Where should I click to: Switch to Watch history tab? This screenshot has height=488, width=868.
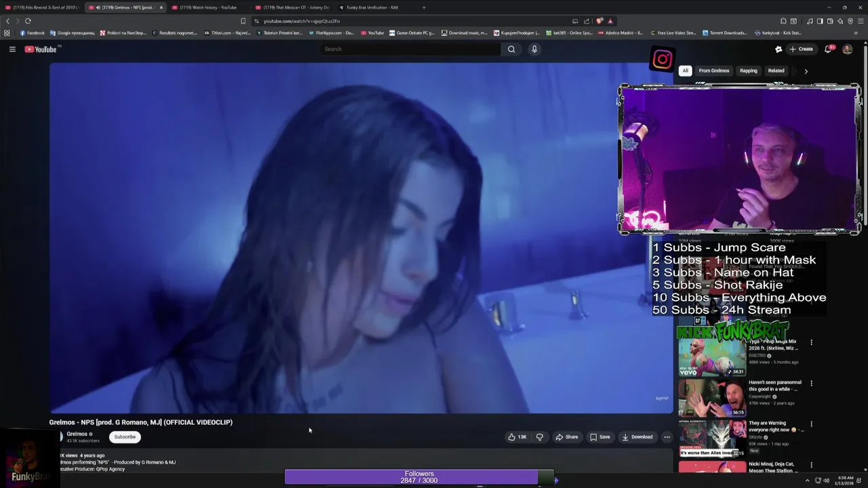[208, 7]
